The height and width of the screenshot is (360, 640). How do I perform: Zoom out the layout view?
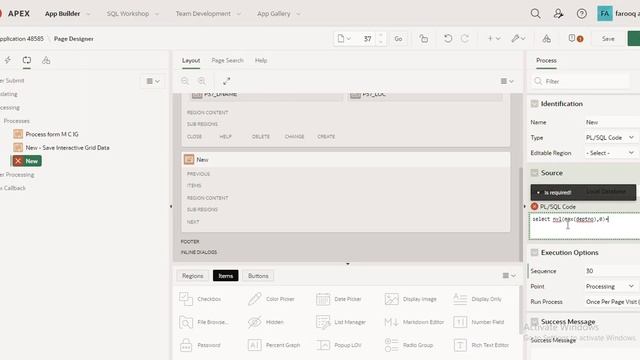click(185, 81)
